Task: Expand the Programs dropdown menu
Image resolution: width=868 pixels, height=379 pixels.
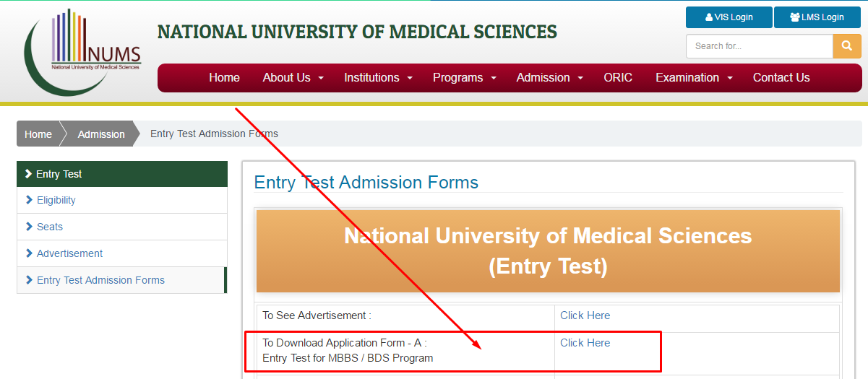Action: [464, 78]
